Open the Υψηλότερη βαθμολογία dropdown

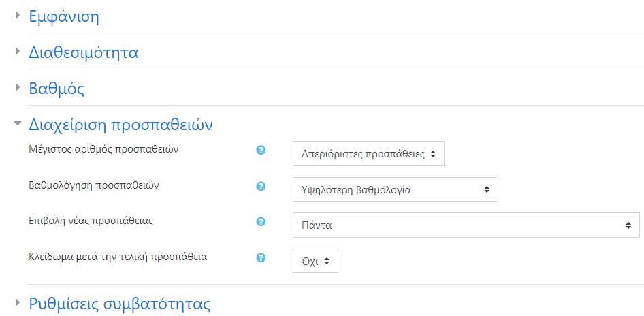coord(395,190)
